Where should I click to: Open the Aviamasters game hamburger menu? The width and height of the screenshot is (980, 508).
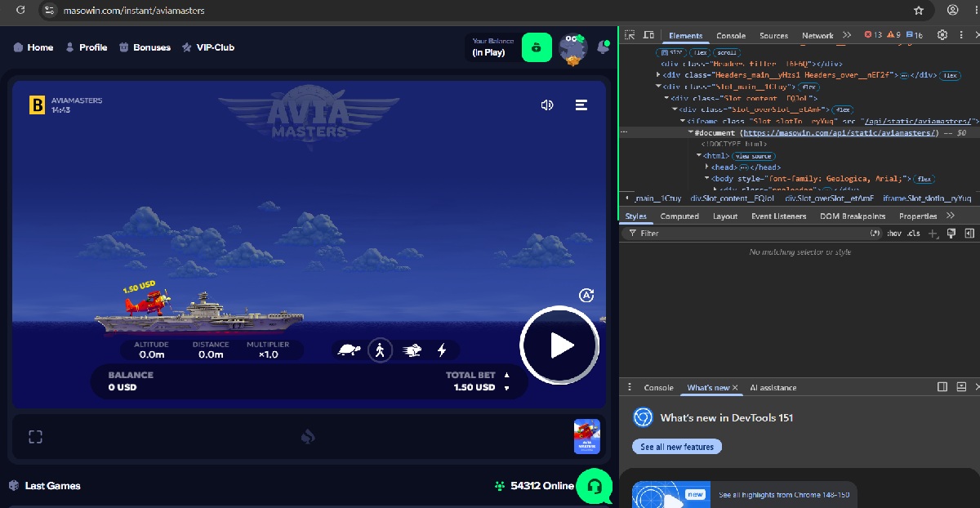(x=581, y=105)
